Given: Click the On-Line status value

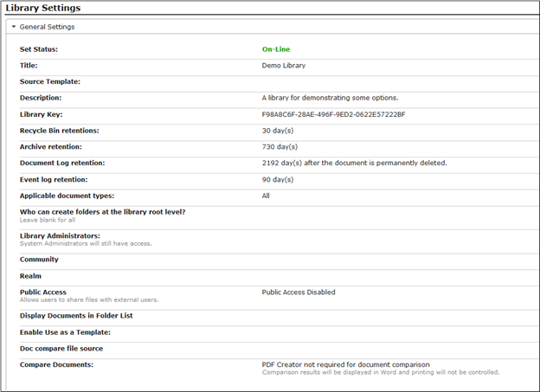Looking at the screenshot, I should (276, 49).
